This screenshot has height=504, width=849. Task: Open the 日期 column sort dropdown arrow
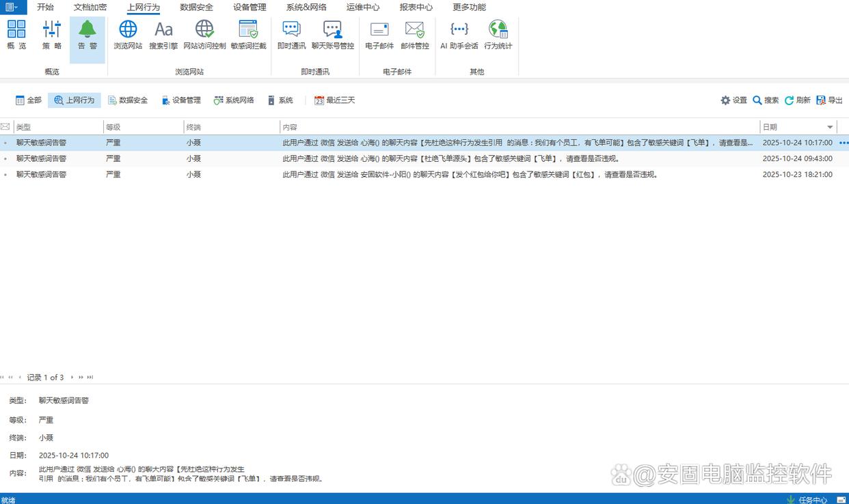pyautogui.click(x=831, y=127)
